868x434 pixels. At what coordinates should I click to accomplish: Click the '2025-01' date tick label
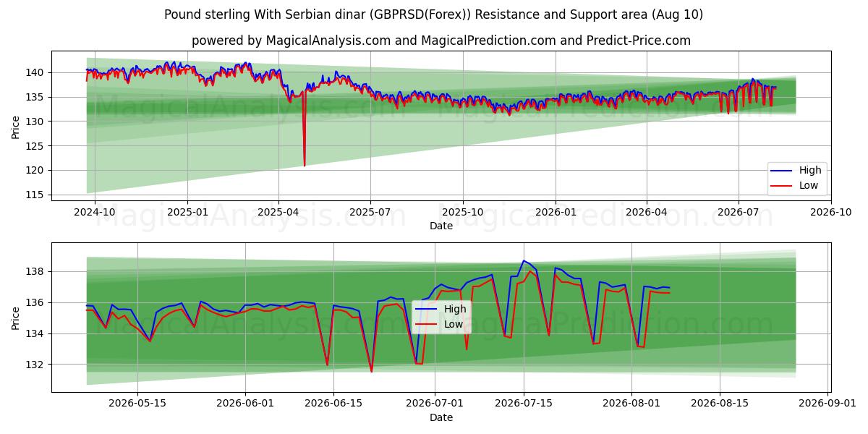coord(187,213)
